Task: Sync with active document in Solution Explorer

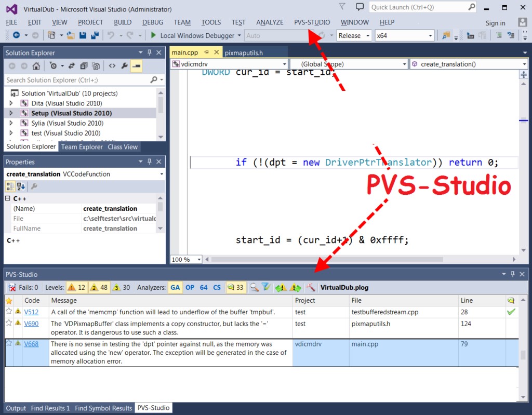Action: click(x=71, y=66)
